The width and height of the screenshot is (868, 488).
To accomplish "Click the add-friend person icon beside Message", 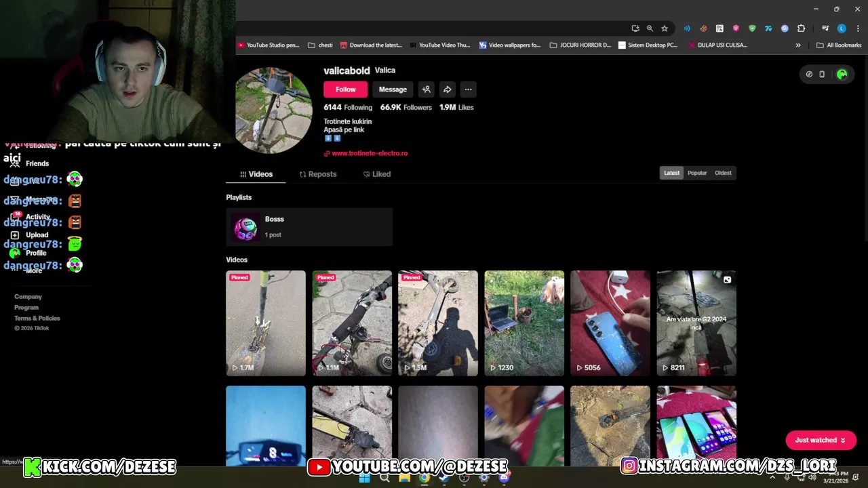I will coord(427,89).
